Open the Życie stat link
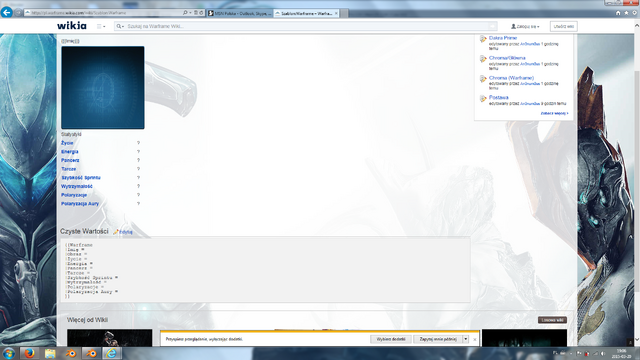640x360 pixels. pyautogui.click(x=67, y=143)
